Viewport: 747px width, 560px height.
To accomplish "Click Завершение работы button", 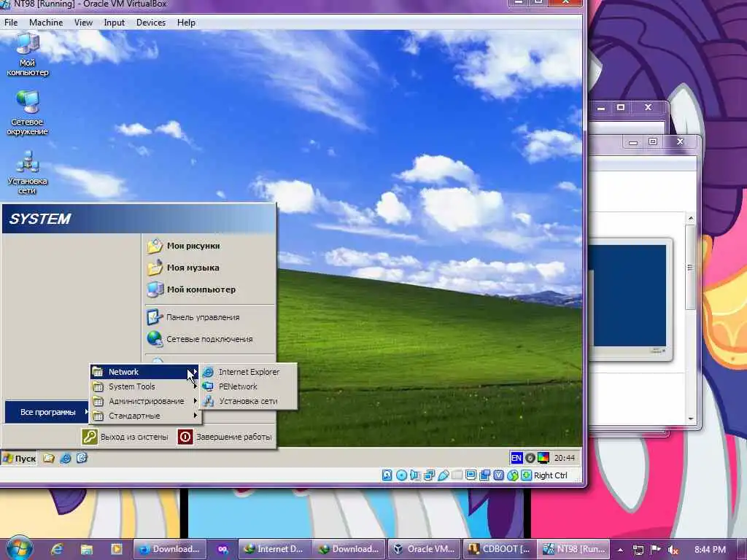I will pos(225,437).
